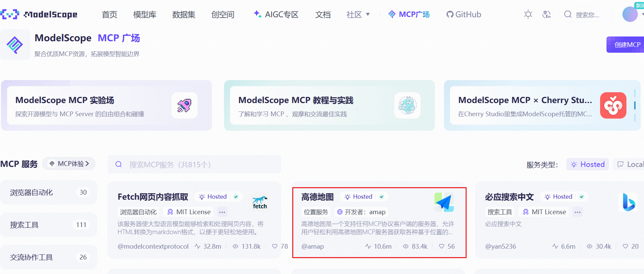Open the GitHub link in header
This screenshot has width=644, height=274.
pyautogui.click(x=464, y=15)
